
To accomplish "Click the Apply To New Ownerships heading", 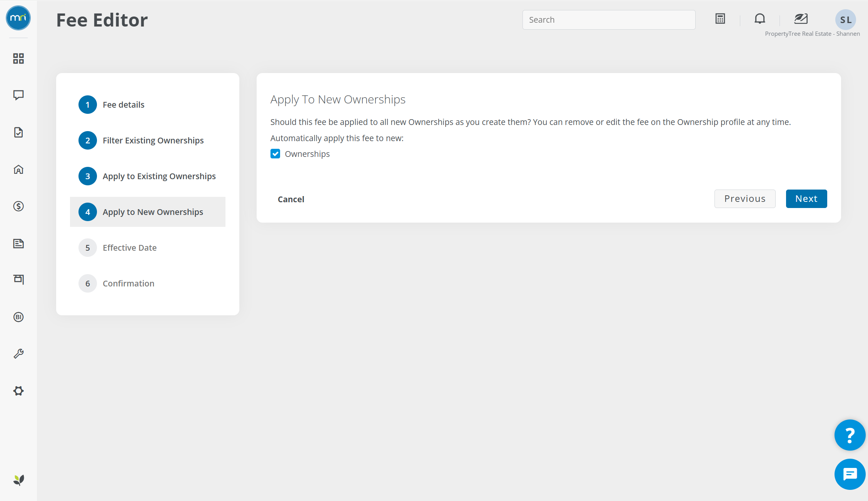I will (338, 100).
